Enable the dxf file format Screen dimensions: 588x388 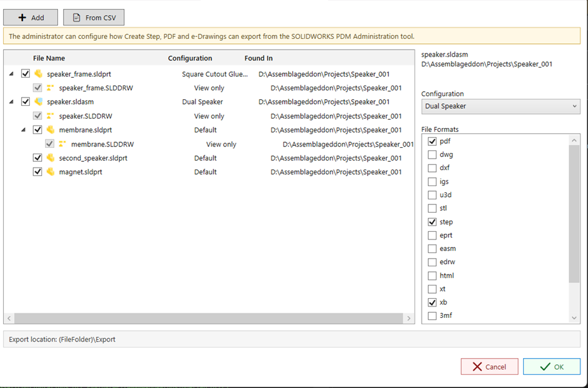[432, 168]
